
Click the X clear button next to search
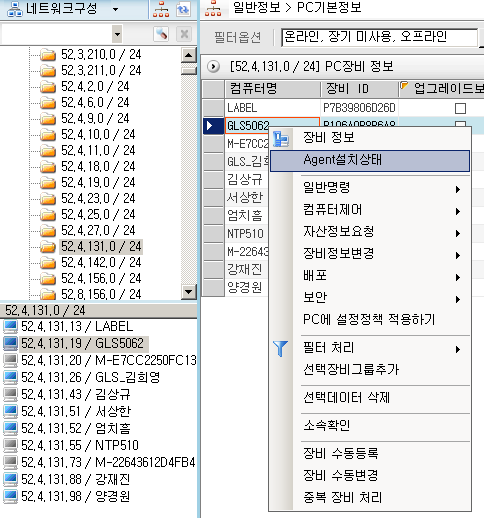[184, 34]
